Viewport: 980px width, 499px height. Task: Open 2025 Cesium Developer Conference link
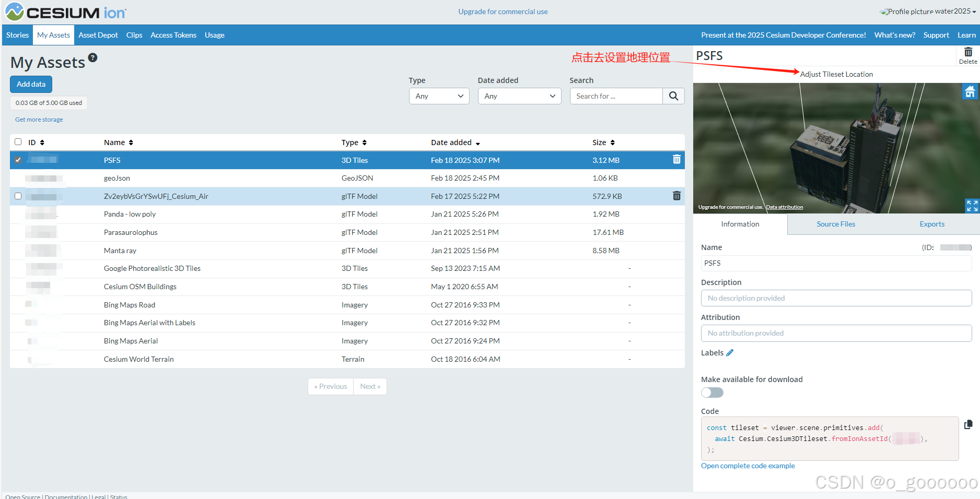click(783, 35)
